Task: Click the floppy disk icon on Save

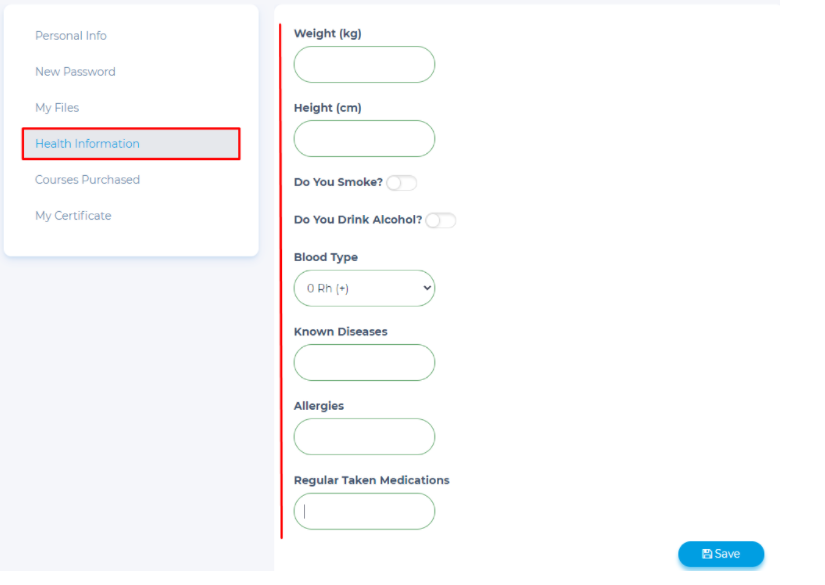Action: [707, 554]
